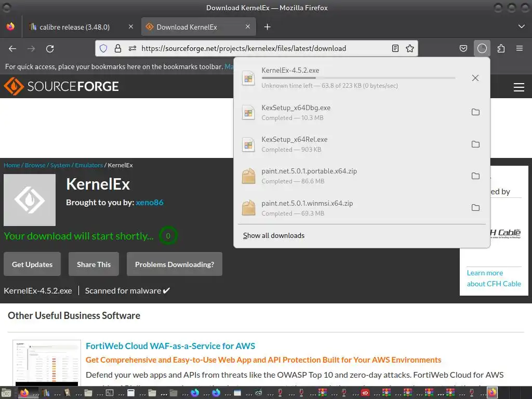
Task: Bookmark this page with star icon
Action: pos(410,48)
